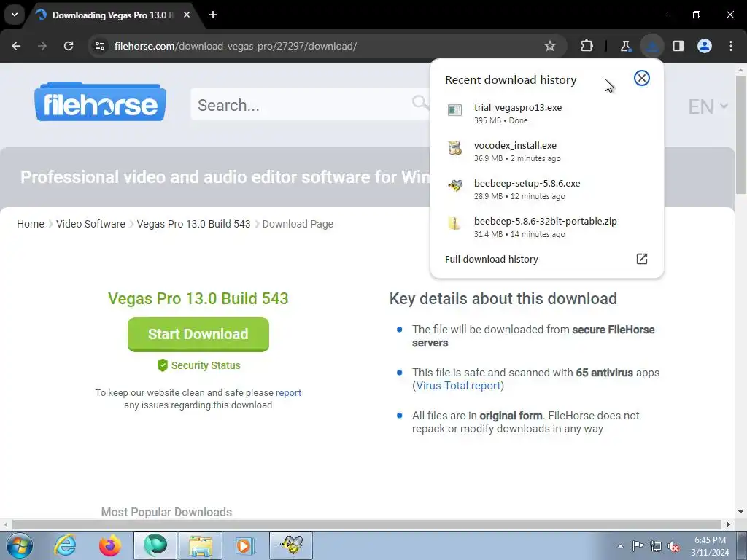Screen dimensions: 747x560
Task: Open the BeeBEEP taskbar icon
Action: click(x=291, y=545)
